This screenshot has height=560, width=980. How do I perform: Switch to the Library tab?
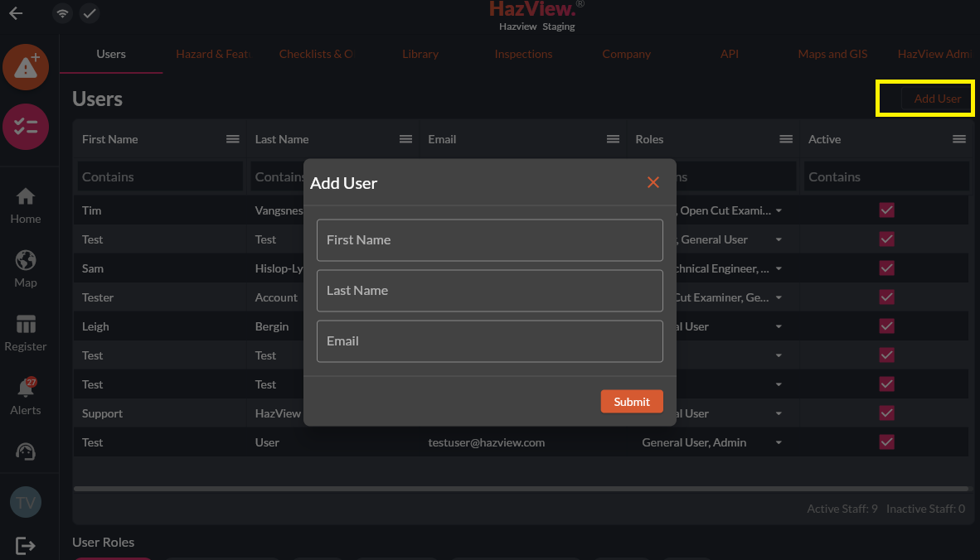click(x=420, y=54)
